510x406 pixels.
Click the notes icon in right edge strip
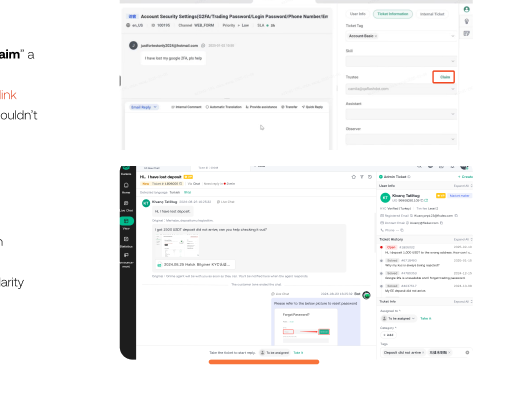pyautogui.click(x=467, y=33)
